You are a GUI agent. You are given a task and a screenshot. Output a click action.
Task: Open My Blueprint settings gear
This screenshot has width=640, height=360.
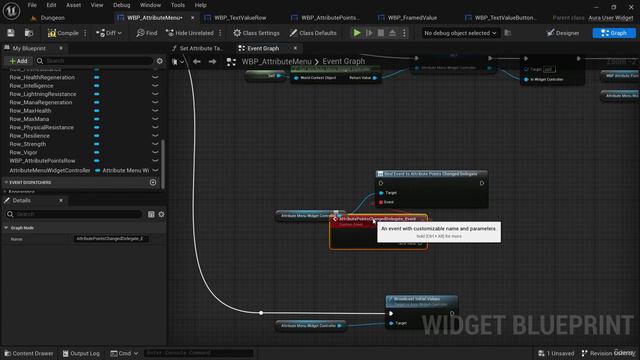(x=160, y=61)
